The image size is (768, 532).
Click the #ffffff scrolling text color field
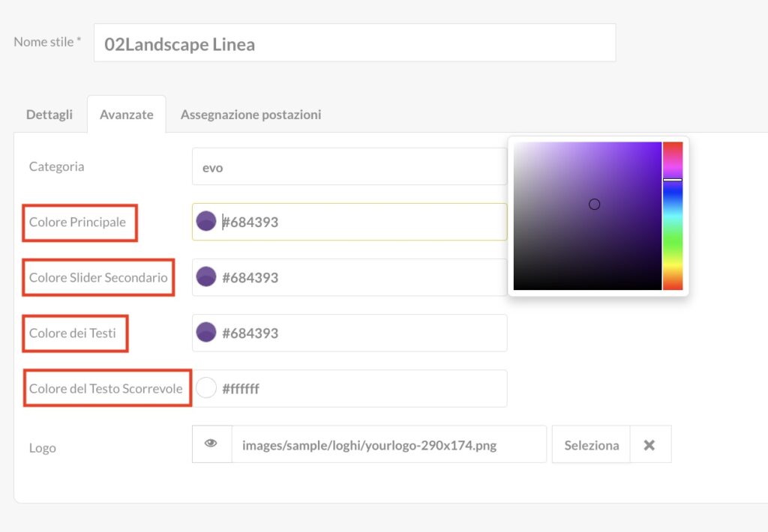(349, 389)
